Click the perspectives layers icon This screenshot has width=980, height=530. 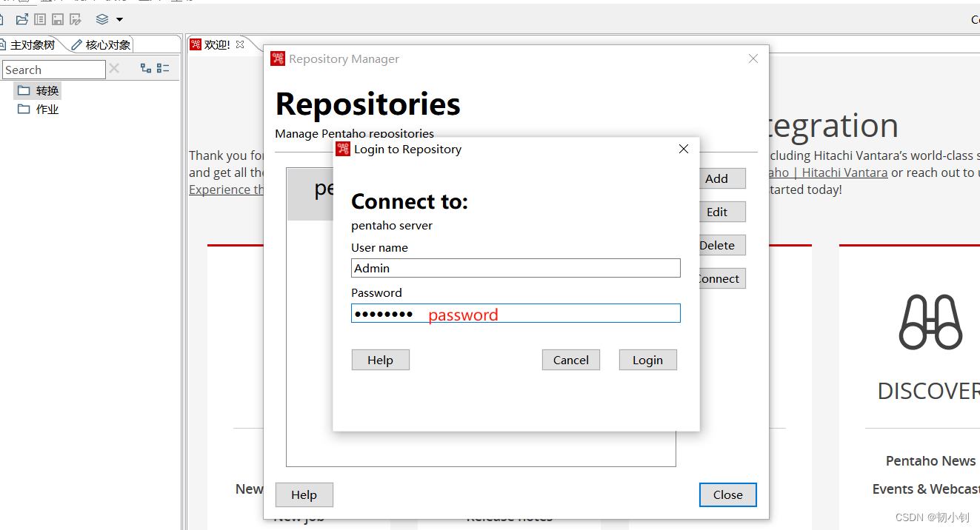coord(102,19)
